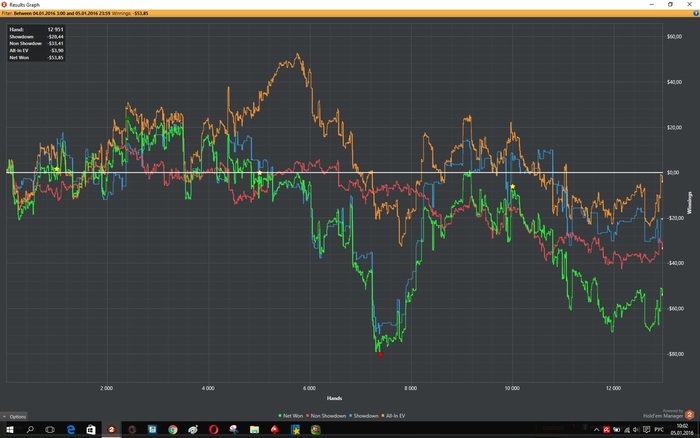Open Action Center notifications icon

click(x=646, y=430)
